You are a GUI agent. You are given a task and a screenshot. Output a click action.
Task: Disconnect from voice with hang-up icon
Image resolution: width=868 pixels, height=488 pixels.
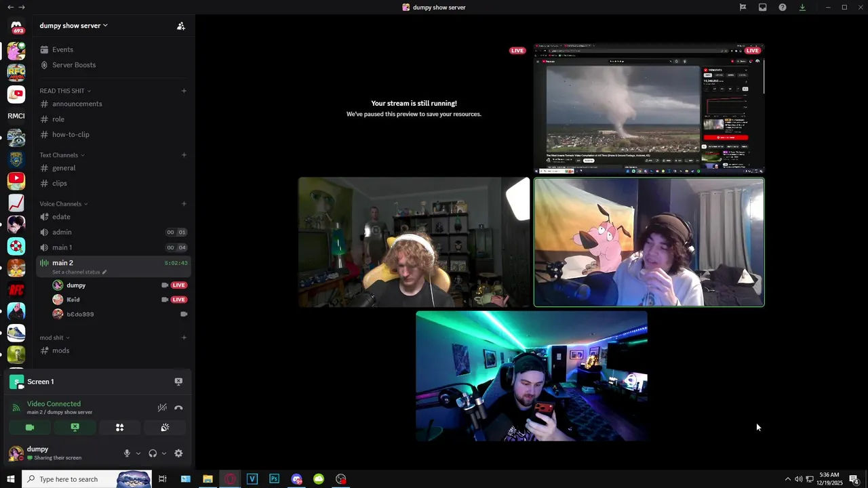178,407
